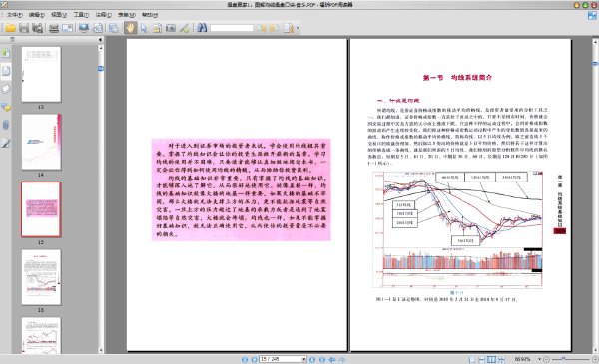Open the attachments paperclip panel in sidebar
The width and height of the screenshot is (599, 364).
click(6, 125)
